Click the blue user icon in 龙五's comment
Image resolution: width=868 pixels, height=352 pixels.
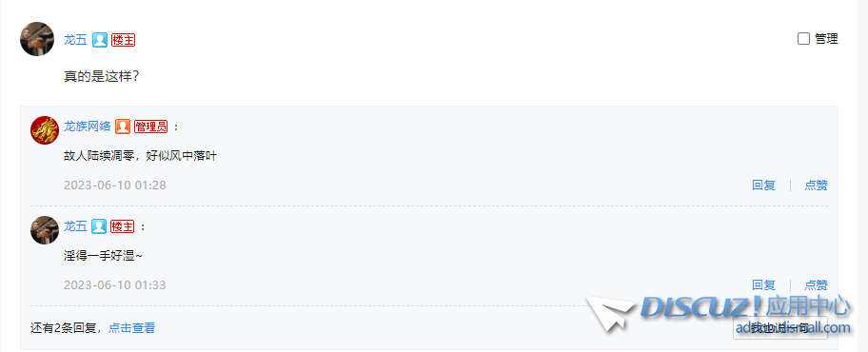[x=99, y=226]
